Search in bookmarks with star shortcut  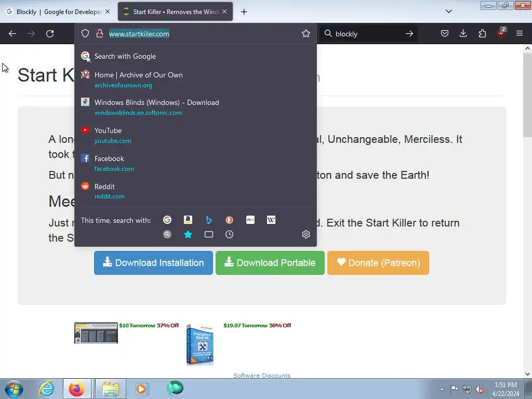[x=188, y=234]
